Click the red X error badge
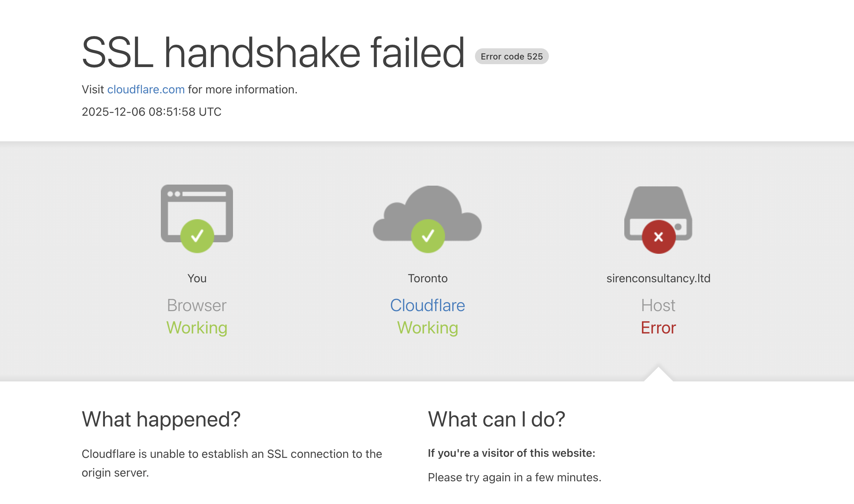This screenshot has width=854, height=504. pyautogui.click(x=659, y=237)
